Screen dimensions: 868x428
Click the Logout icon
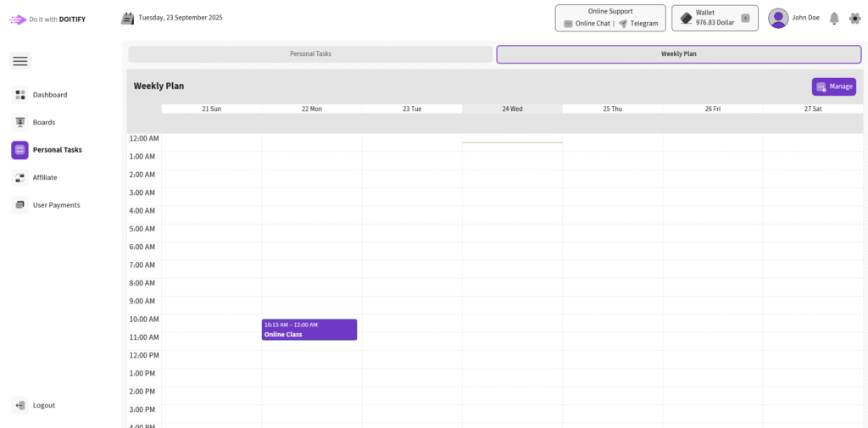click(20, 405)
